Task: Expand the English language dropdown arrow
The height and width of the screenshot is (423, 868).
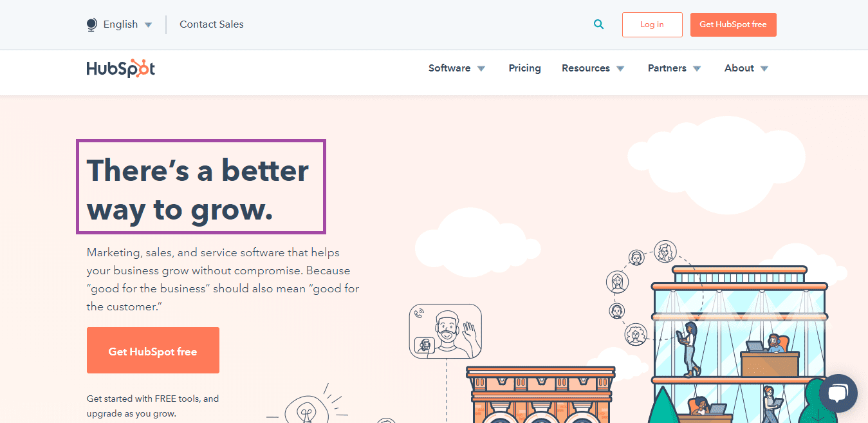Action: click(148, 25)
